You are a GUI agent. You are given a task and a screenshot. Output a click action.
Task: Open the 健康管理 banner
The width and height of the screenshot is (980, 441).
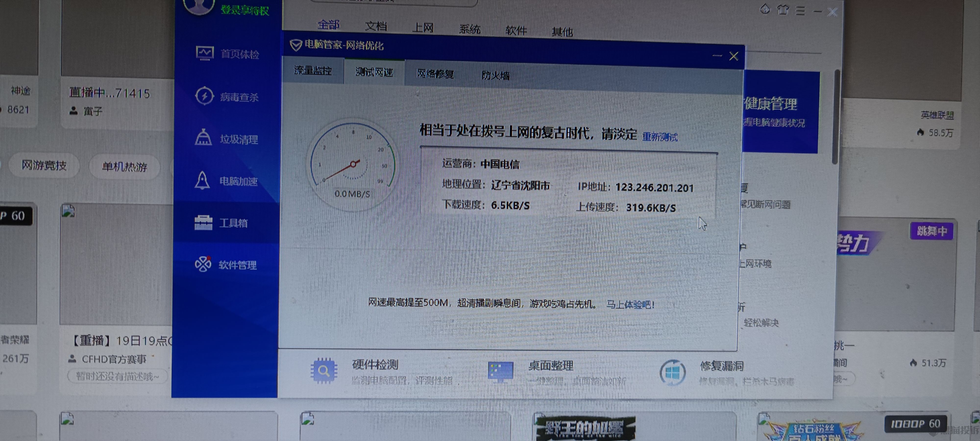(781, 112)
